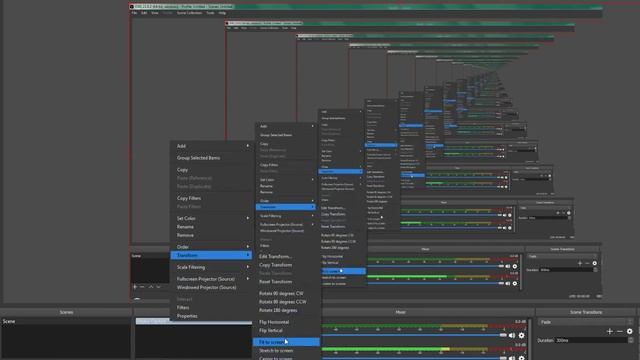Click minus icon in nested preview Scene Transitions
Image resolution: width=640 pixels, height=360 pixels.
(x=587, y=263)
